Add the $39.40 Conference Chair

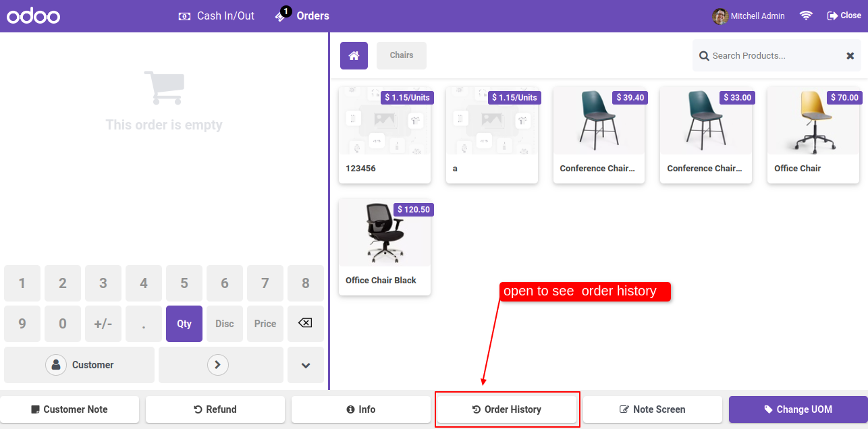(x=599, y=135)
